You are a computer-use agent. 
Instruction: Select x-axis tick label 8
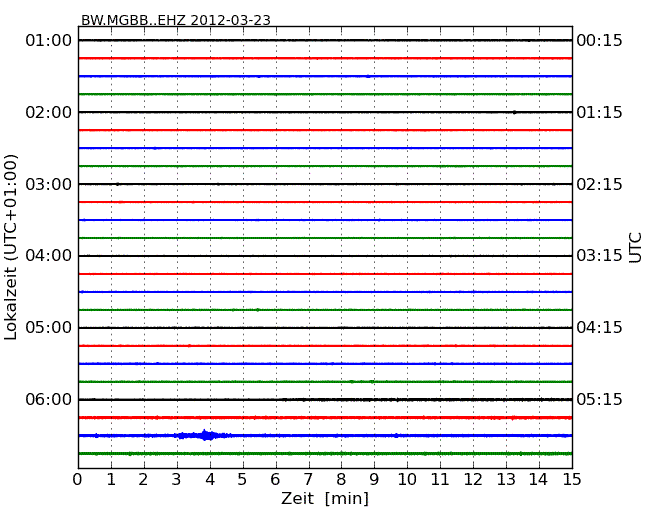coord(341,479)
